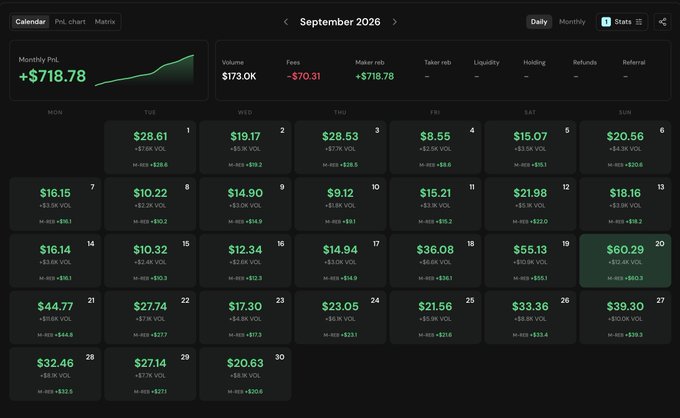Click the September 2026 month title
The width and height of the screenshot is (680, 418).
340,22
